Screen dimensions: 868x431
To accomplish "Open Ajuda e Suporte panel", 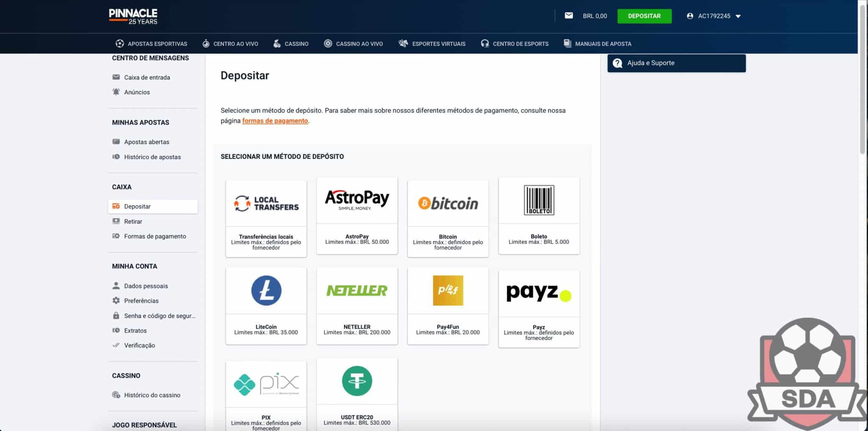I will coord(677,63).
